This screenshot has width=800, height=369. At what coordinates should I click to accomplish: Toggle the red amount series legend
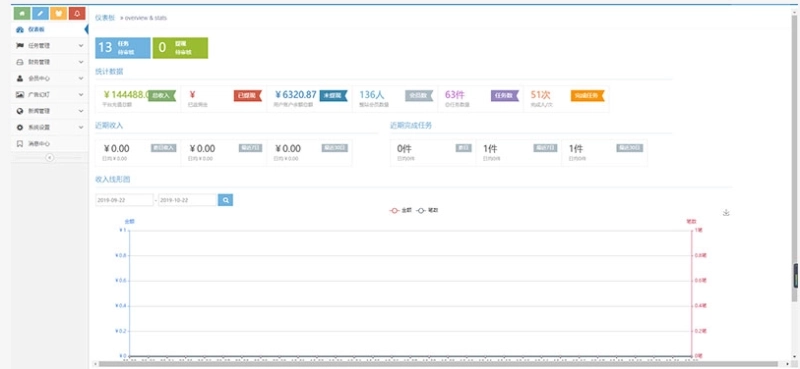click(x=401, y=210)
